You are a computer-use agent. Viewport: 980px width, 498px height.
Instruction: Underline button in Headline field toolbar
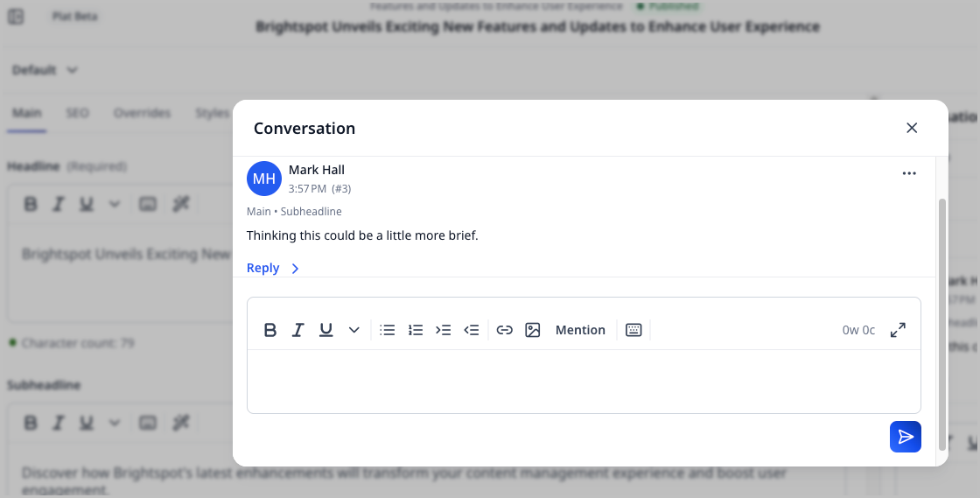tap(87, 204)
